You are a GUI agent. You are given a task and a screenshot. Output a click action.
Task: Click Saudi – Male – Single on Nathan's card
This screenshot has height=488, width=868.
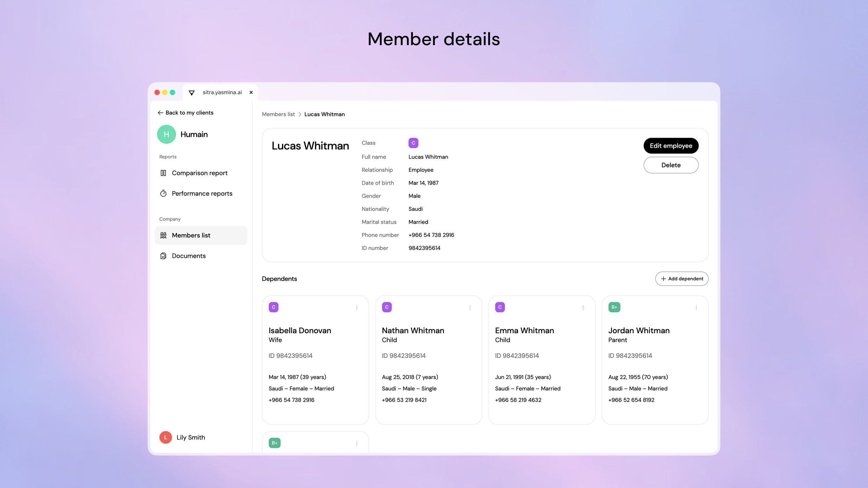click(x=409, y=388)
